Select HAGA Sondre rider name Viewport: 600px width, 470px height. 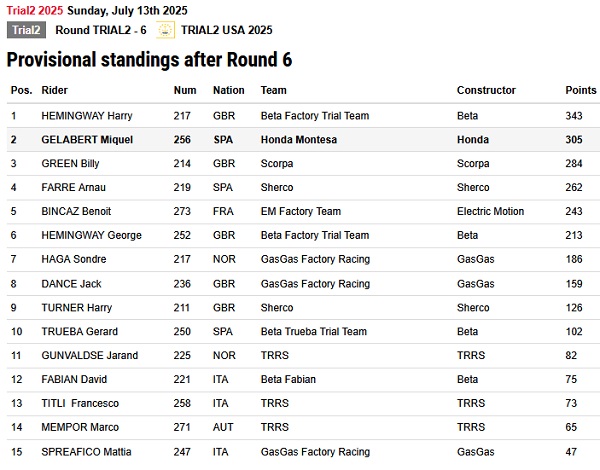(74, 259)
